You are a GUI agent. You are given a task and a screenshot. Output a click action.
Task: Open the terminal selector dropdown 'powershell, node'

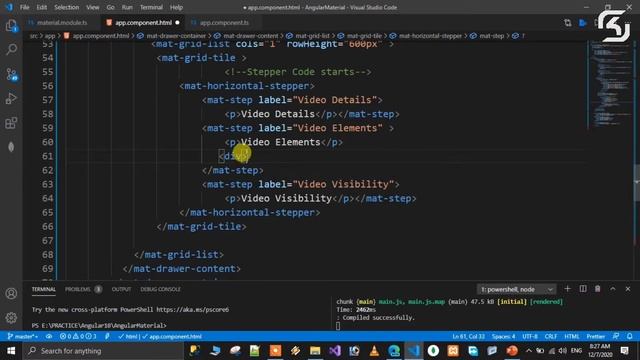[x=516, y=289]
